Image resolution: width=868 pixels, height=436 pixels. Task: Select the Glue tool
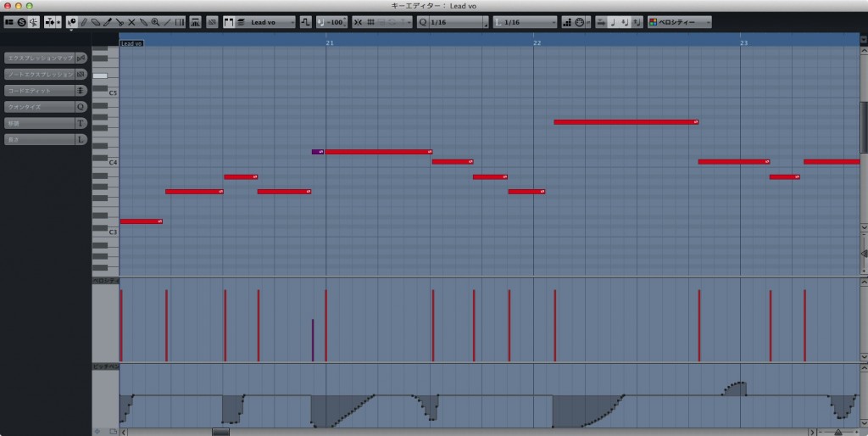point(143,22)
